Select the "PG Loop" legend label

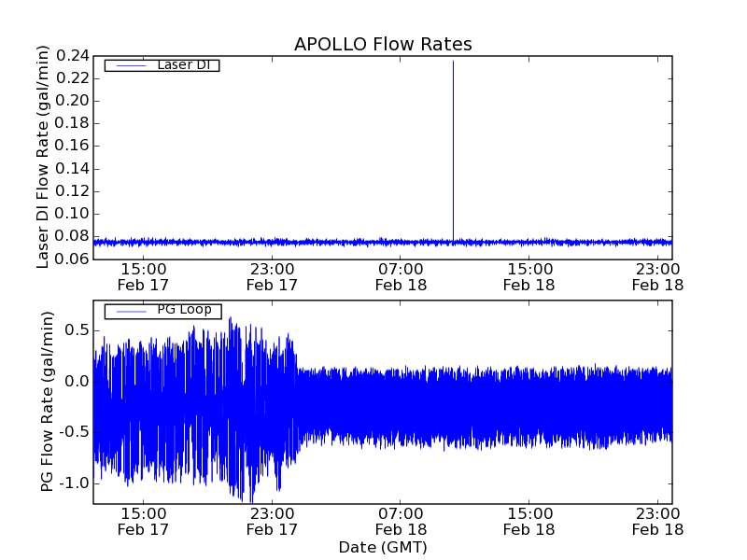(184, 310)
